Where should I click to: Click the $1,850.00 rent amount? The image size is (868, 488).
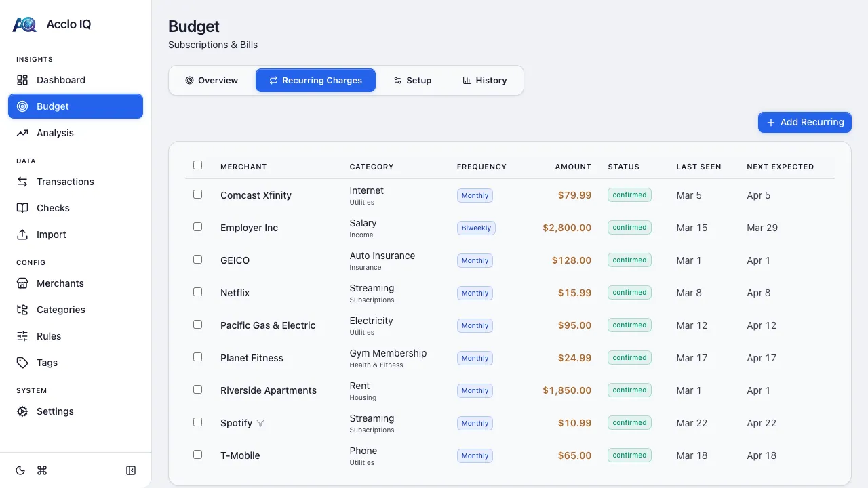tap(567, 390)
